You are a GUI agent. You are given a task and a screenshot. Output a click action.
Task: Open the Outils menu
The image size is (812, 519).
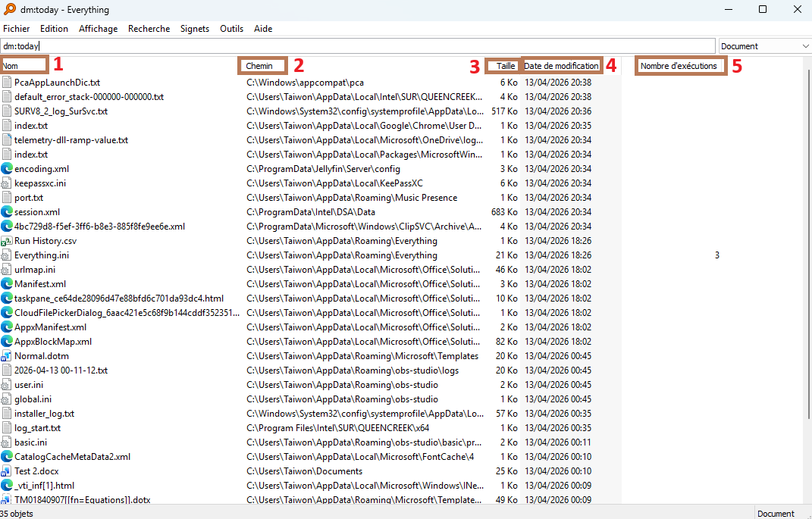click(231, 29)
